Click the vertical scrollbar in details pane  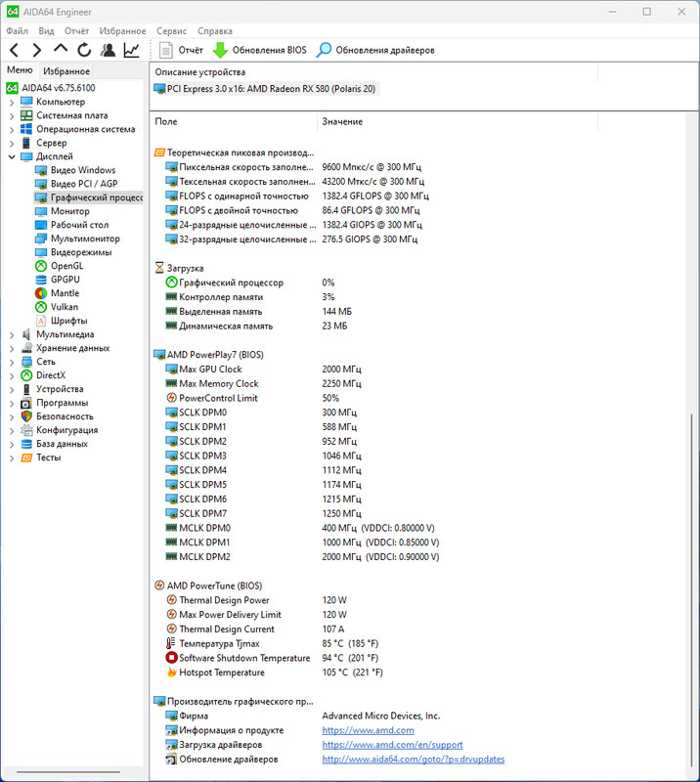[691, 588]
